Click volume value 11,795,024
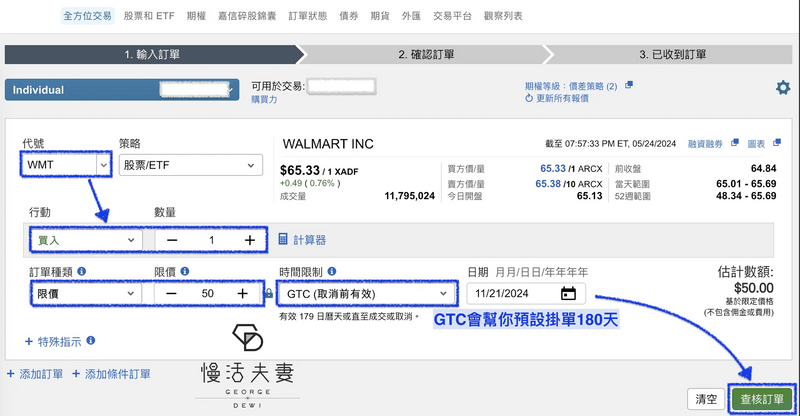This screenshot has width=800, height=416. click(409, 196)
